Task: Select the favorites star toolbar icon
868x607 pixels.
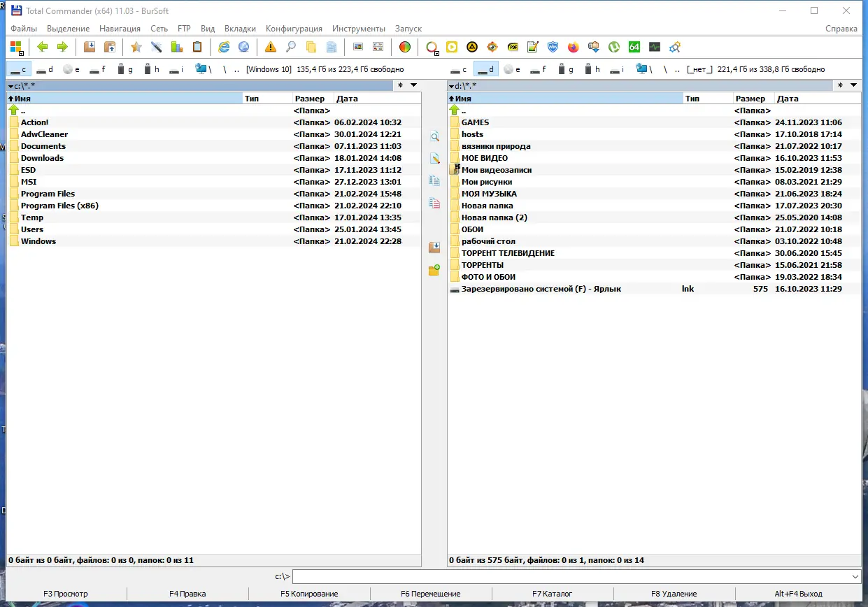Action: tap(137, 47)
